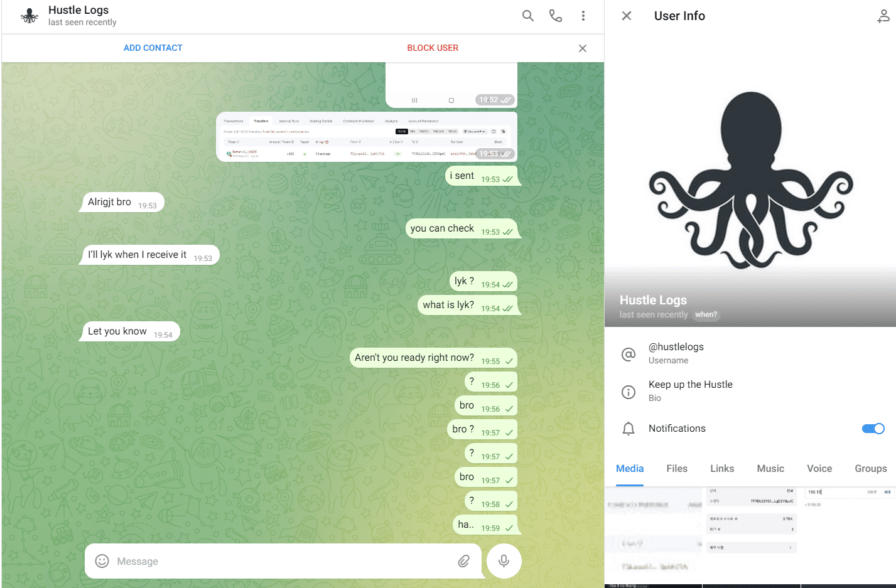Click the 'when?' last seen link
The width and height of the screenshot is (896, 588).
coord(706,315)
